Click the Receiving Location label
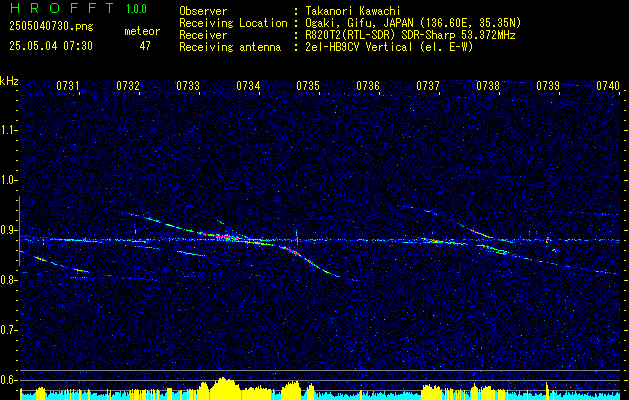 (x=233, y=23)
